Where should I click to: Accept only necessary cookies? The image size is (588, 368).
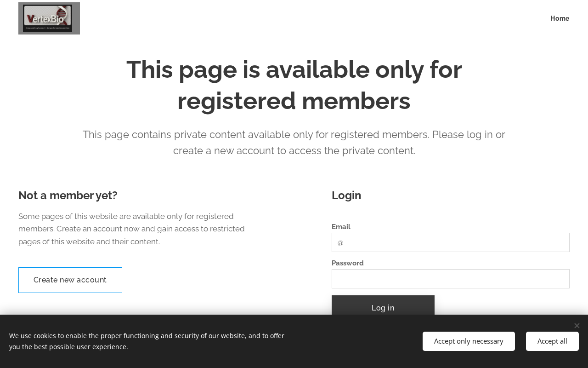pos(469,341)
